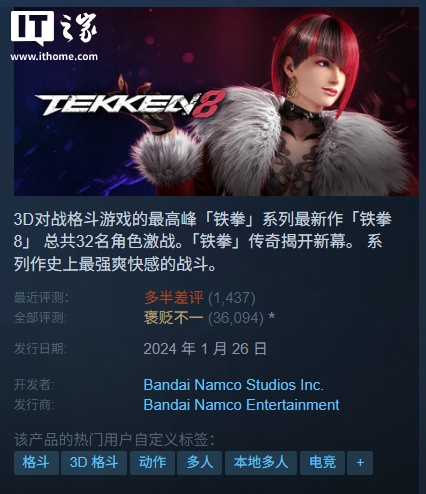Viewport: 426px width, 494px height.
Task: Click the release date 2024 年 1 月 26 日
Action: (205, 349)
